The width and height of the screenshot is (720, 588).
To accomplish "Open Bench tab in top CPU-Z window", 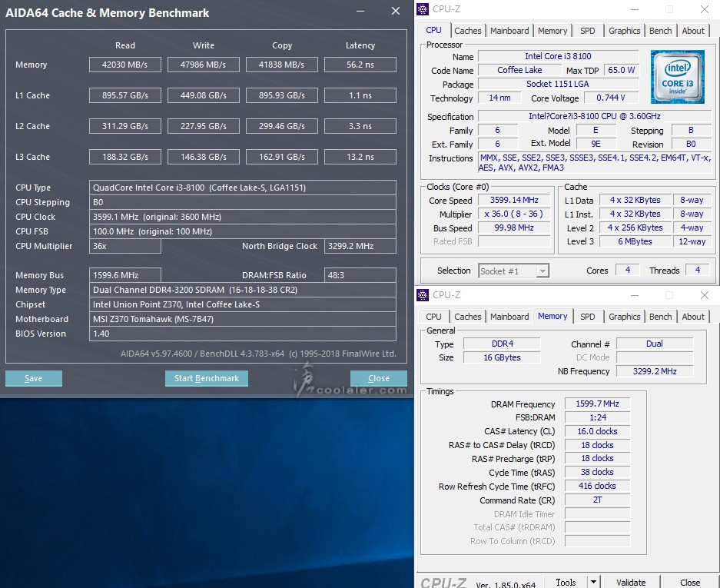I will [660, 31].
